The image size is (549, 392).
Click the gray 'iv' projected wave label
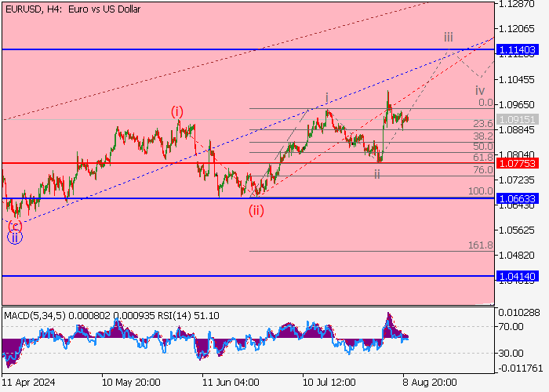coord(480,91)
